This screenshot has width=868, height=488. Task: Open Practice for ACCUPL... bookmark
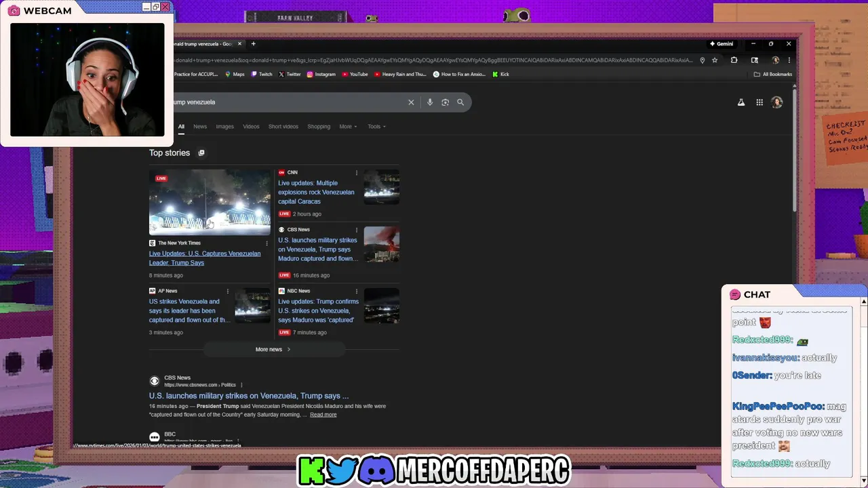[x=195, y=75]
